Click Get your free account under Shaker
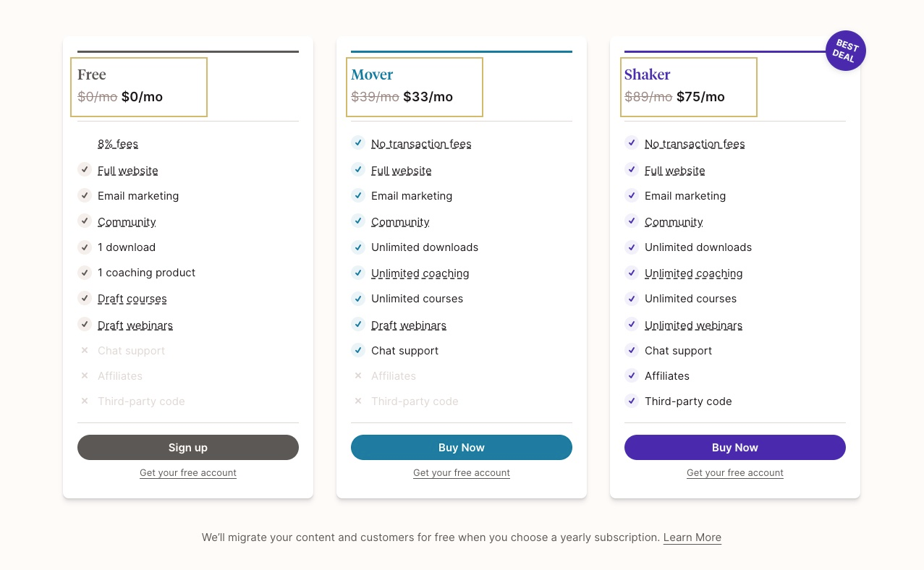Screen dimensions: 924x570 (x=735, y=473)
